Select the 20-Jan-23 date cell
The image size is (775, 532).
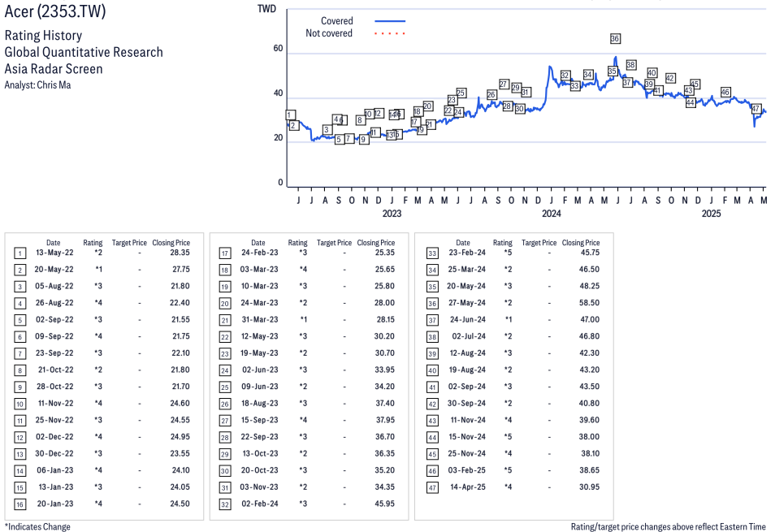click(x=55, y=504)
